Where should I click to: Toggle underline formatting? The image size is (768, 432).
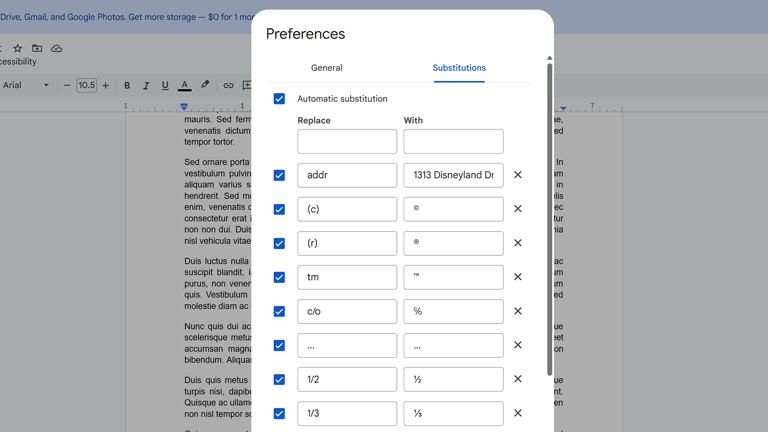pyautogui.click(x=165, y=85)
